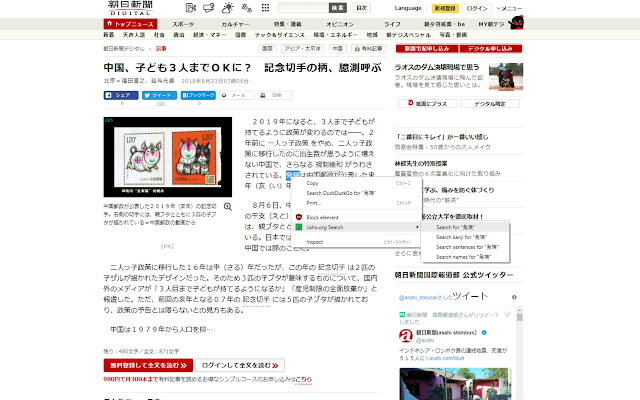Click red 無料登録して全文を読む button

coord(145,366)
